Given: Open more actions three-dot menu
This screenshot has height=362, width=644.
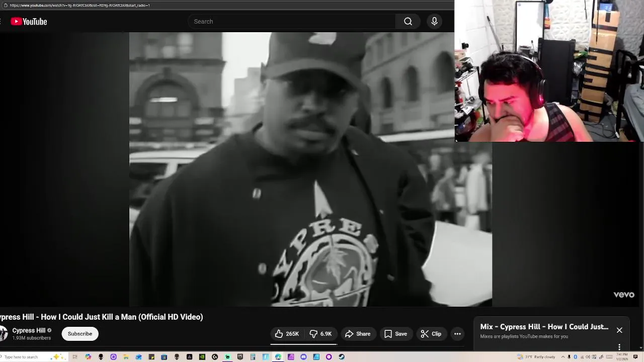Looking at the screenshot, I should [457, 334].
